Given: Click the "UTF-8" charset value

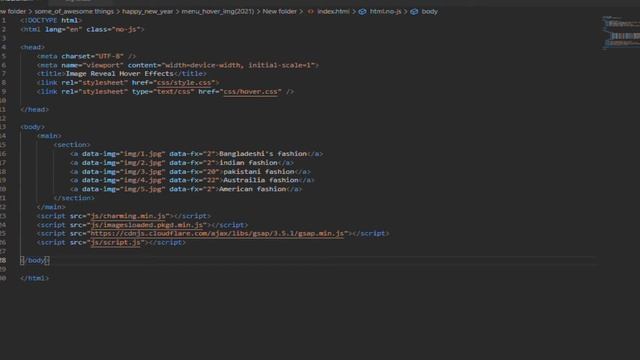Looking at the screenshot, I should [109, 56].
